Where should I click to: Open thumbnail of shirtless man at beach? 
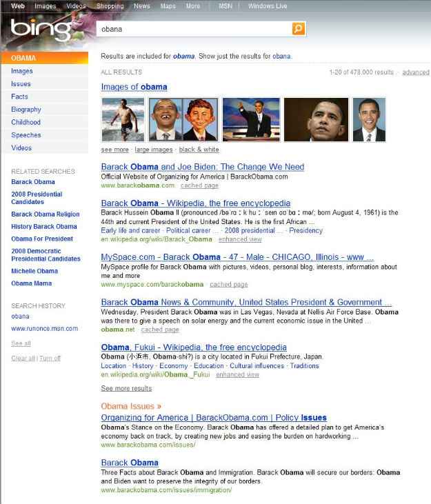tap(123, 119)
